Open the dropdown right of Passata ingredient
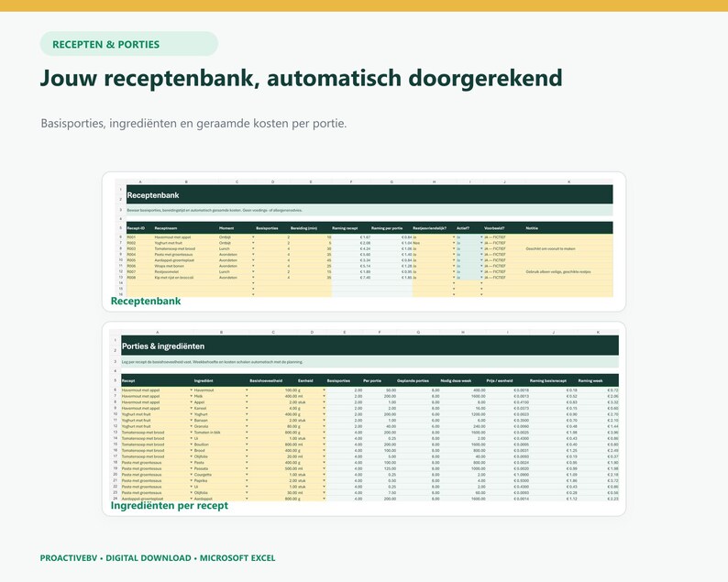728x582 pixels. pos(247,468)
